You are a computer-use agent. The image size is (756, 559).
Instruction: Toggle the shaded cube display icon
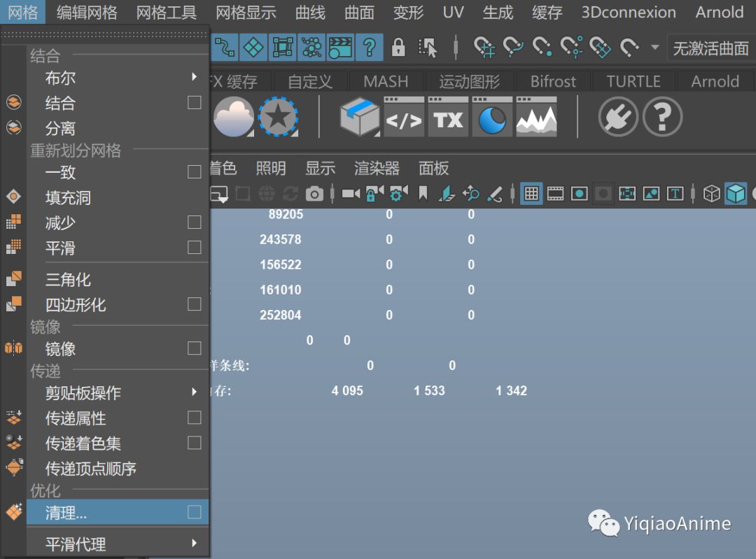736,193
